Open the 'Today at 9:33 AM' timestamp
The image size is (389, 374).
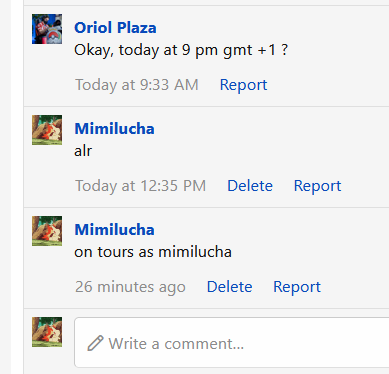click(137, 85)
